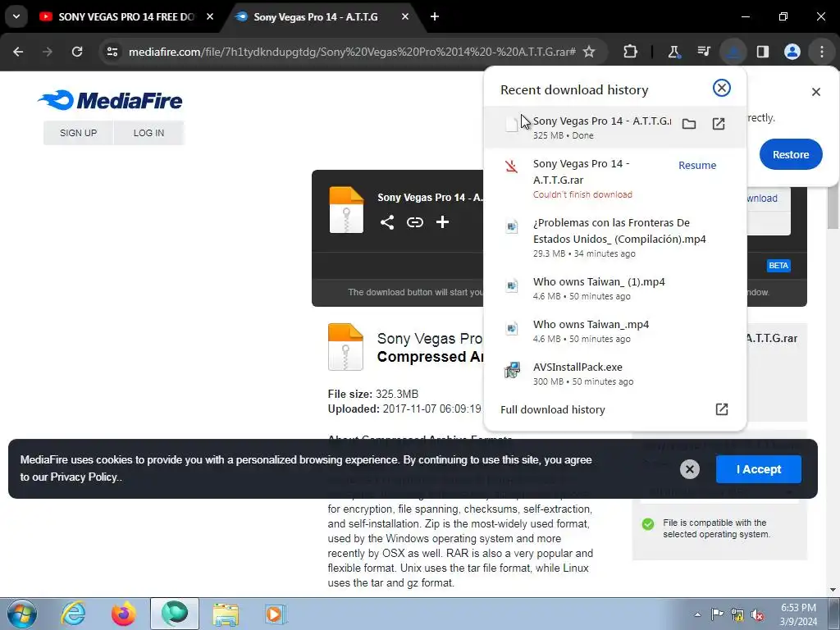The image size is (840, 630).
Task: Click the address bar URL
Action: tap(352, 52)
